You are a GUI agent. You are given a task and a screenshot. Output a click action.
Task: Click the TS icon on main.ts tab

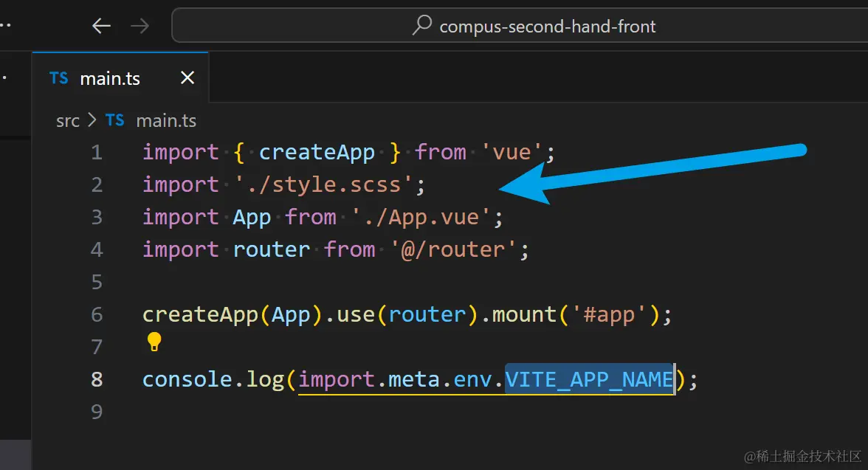point(59,78)
